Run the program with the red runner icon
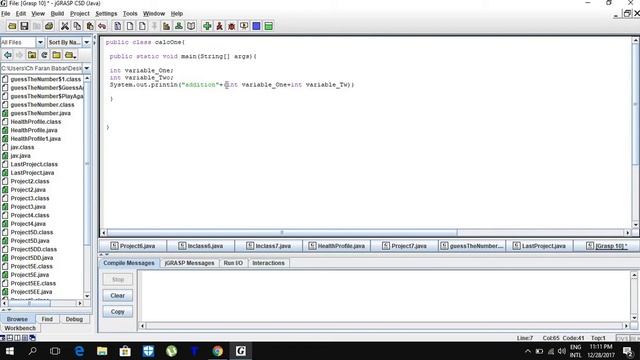This screenshot has width=640, height=360. tap(219, 26)
